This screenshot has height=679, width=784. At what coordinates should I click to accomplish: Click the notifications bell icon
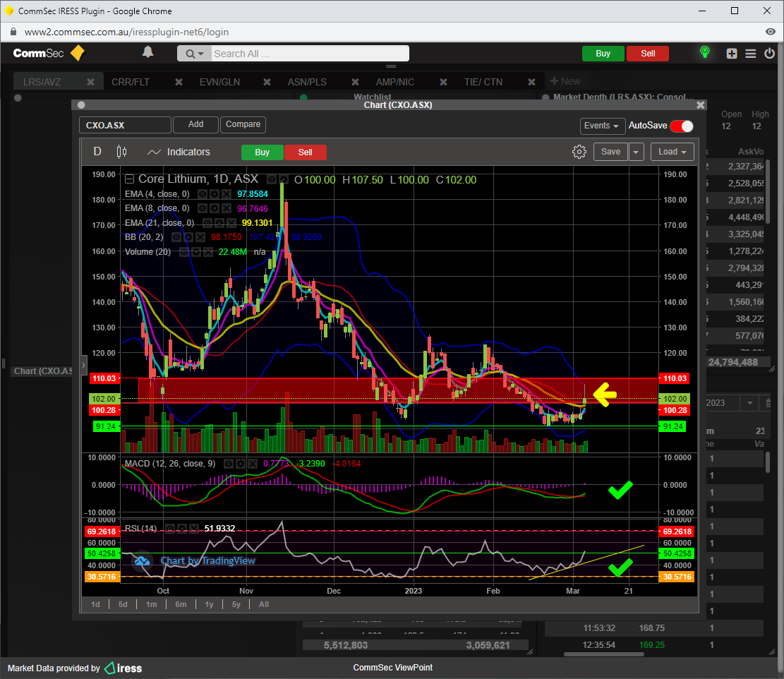coord(147,52)
